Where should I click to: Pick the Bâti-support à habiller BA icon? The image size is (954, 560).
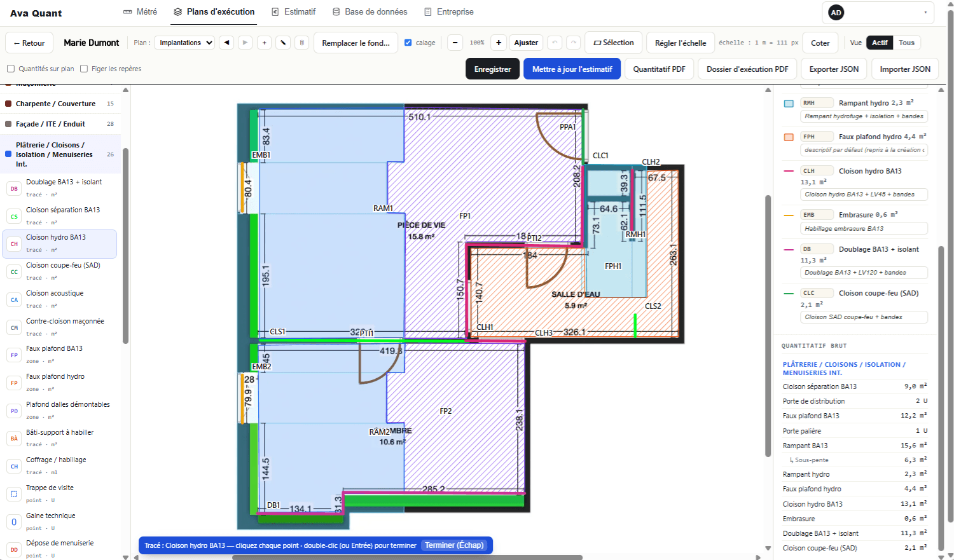pyautogui.click(x=14, y=439)
